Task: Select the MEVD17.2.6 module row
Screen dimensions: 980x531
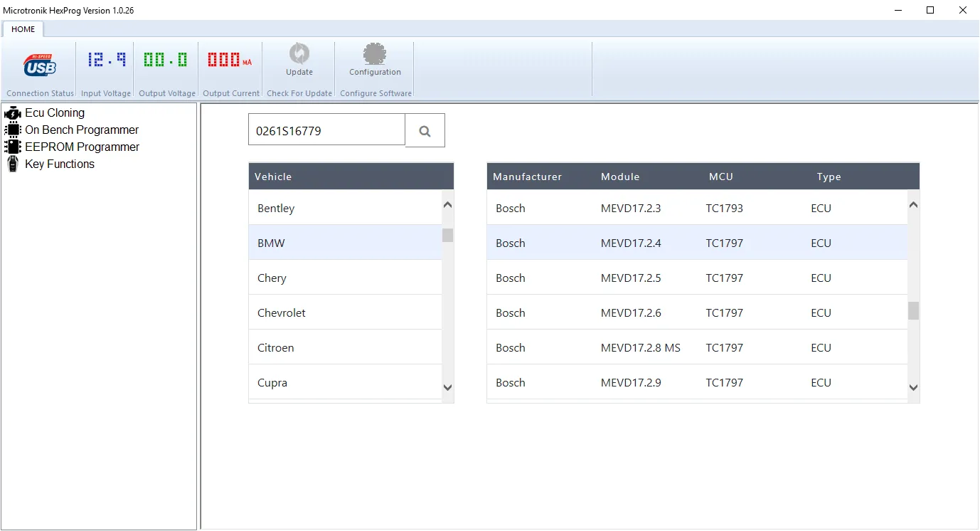Action: pos(698,312)
